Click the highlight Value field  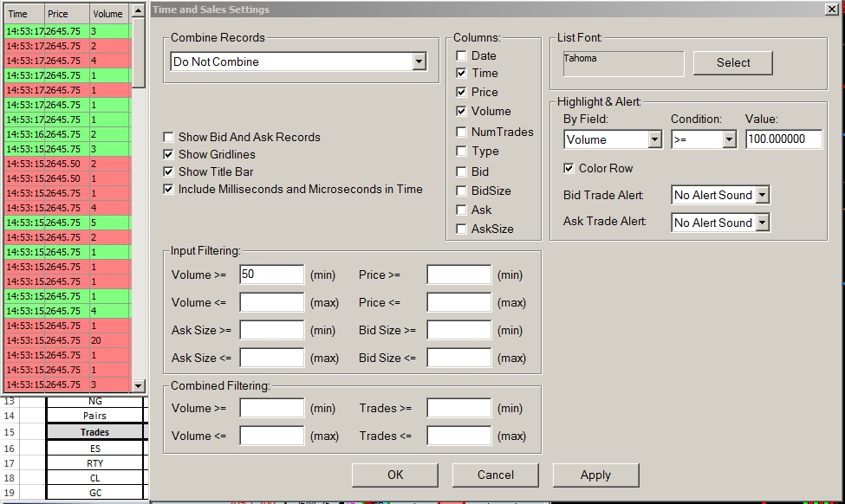(x=783, y=139)
